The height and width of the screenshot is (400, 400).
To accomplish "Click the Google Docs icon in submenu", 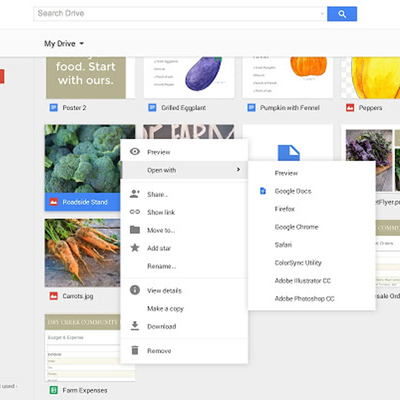I will click(x=263, y=191).
